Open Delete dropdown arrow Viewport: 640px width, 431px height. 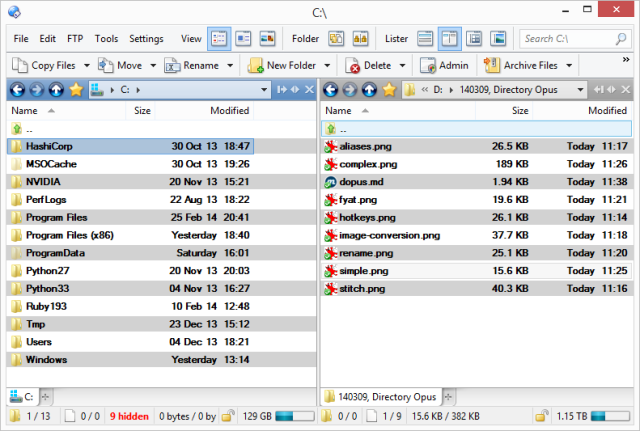click(402, 66)
